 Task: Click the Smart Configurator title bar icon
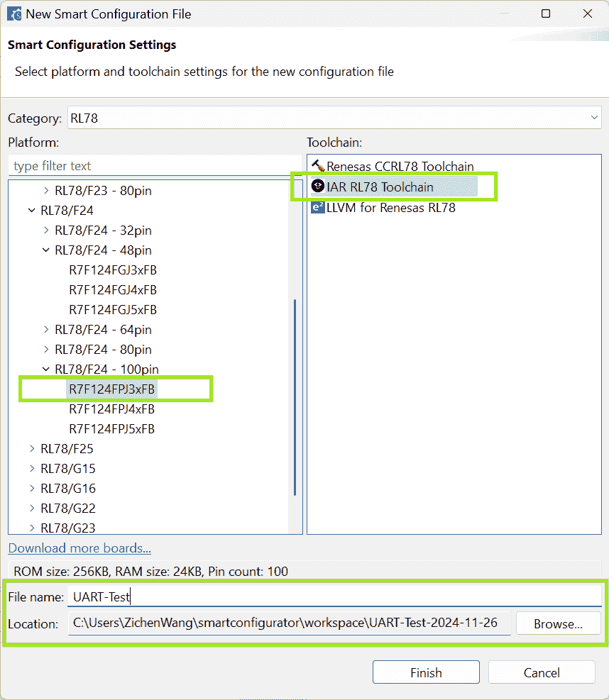point(13,13)
